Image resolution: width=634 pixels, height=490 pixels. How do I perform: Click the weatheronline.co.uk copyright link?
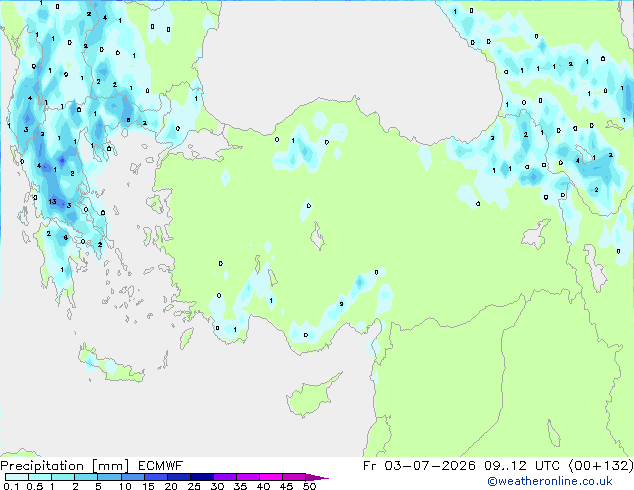[550, 481]
